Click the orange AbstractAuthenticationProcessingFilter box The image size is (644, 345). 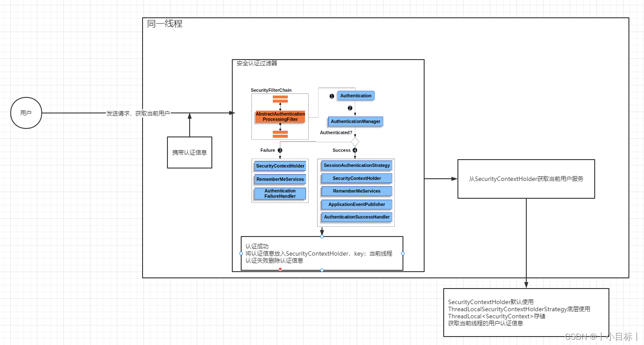(x=280, y=116)
